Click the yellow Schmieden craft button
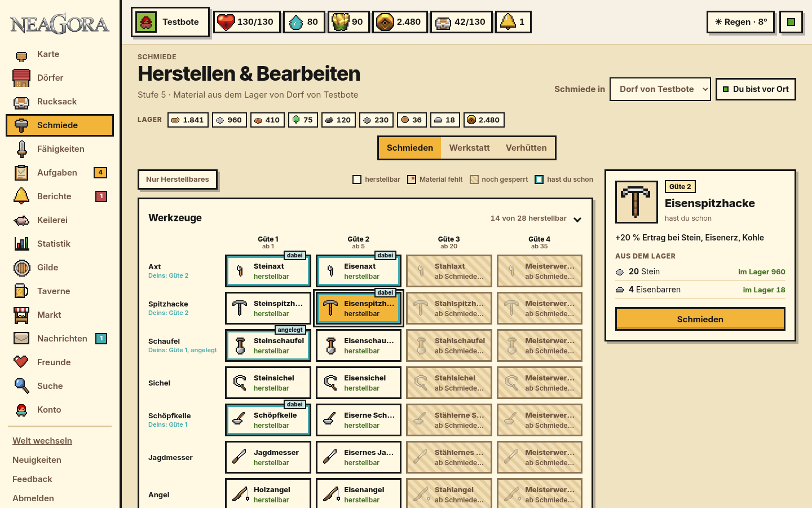The height and width of the screenshot is (508, 812). coord(700,319)
